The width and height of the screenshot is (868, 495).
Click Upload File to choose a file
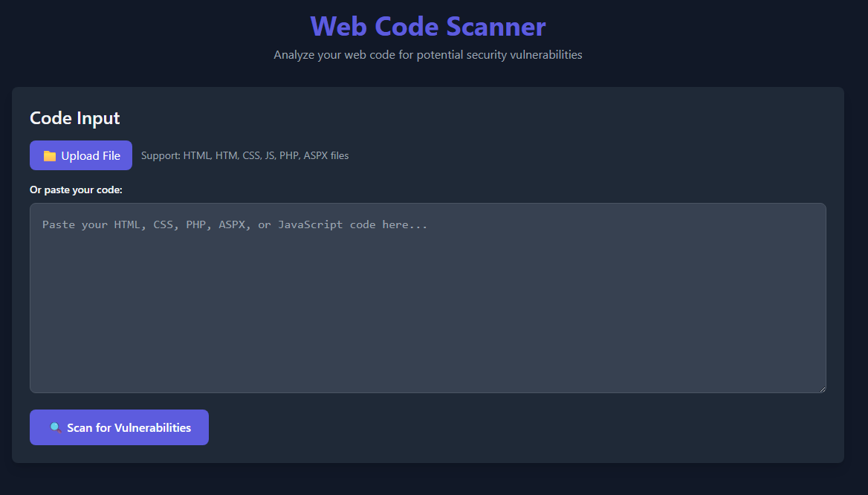coord(80,155)
